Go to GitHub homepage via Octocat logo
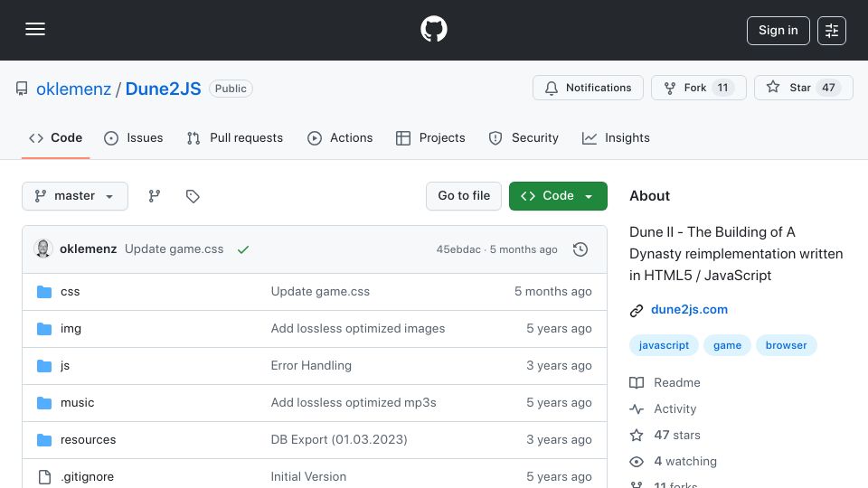The image size is (868, 488). [433, 29]
